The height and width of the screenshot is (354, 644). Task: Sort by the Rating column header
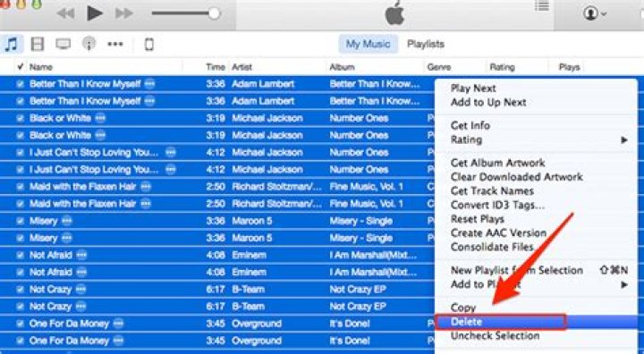tap(502, 67)
